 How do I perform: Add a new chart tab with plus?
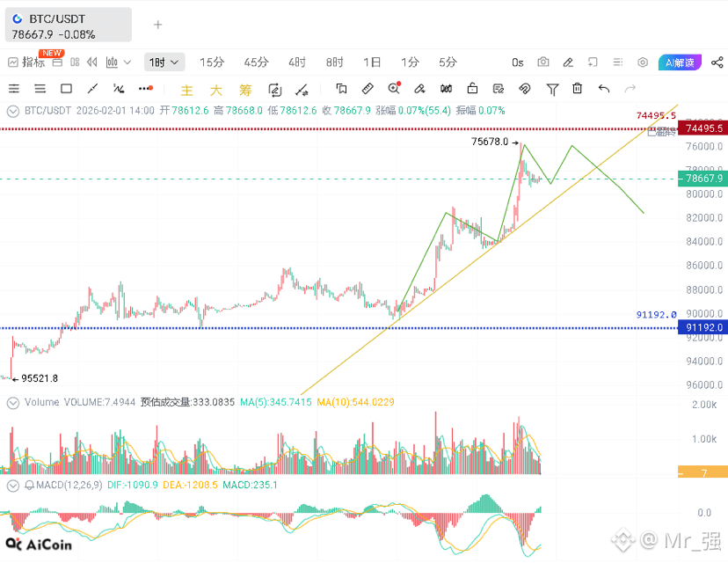pos(158,25)
